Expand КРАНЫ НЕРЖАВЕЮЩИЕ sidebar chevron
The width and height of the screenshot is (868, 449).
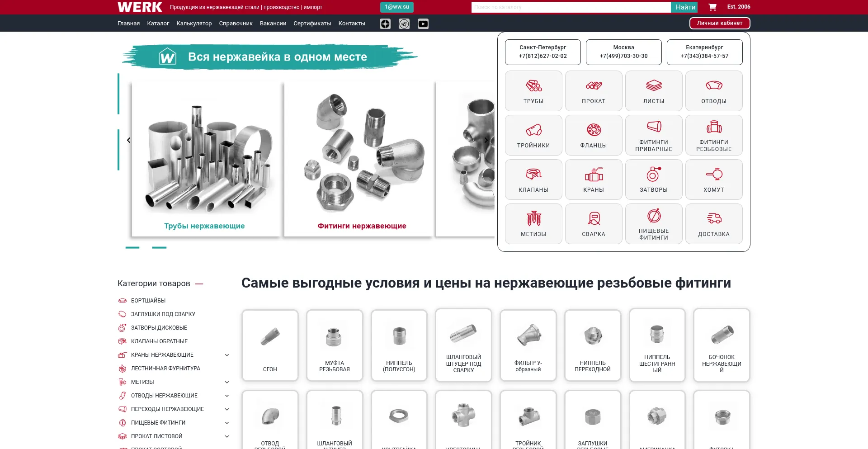click(x=227, y=355)
